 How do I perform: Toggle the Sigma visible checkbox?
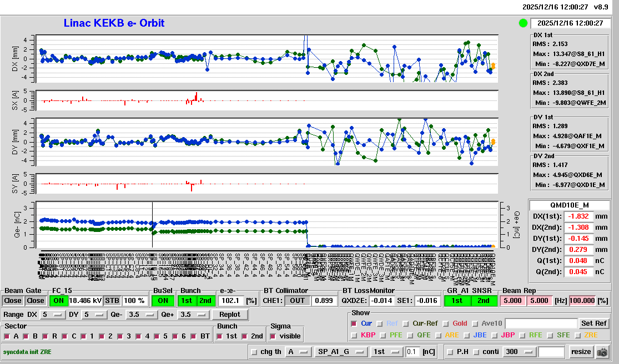(x=273, y=336)
